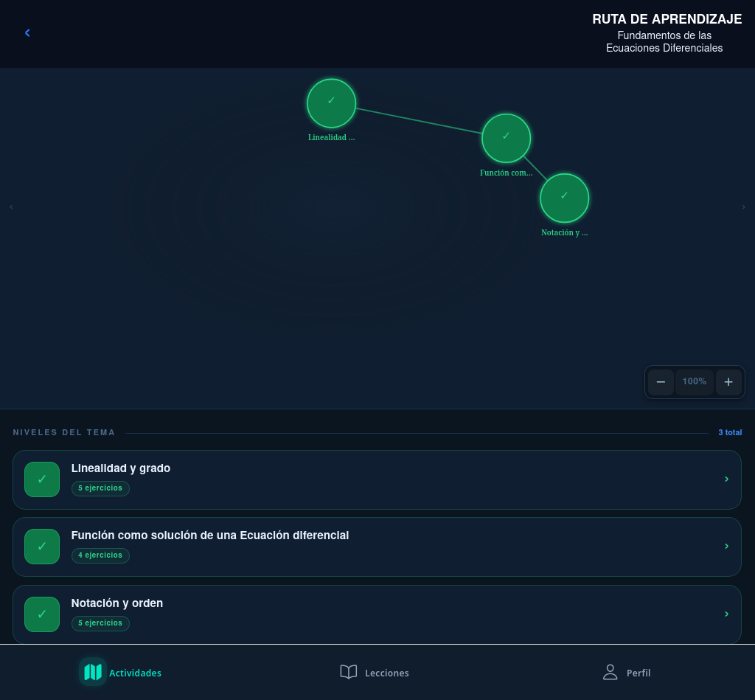
Task: Open the 4 ejercicios badge
Action: (100, 555)
